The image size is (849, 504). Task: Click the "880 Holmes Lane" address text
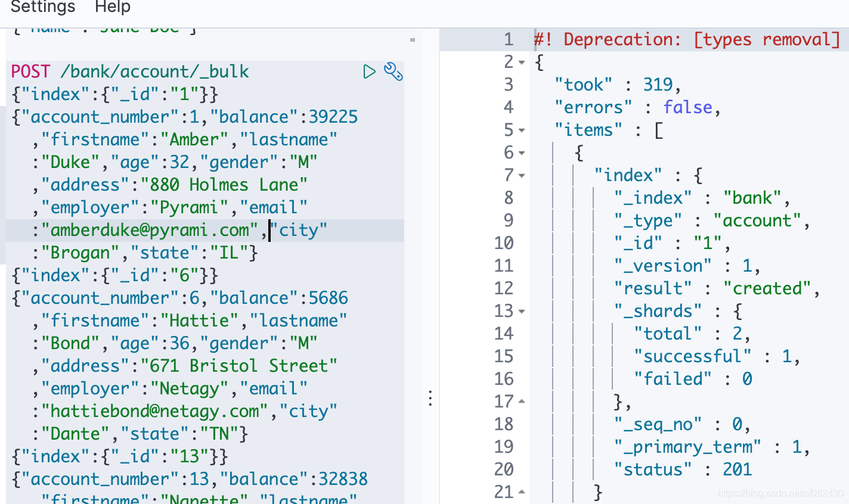coord(224,185)
